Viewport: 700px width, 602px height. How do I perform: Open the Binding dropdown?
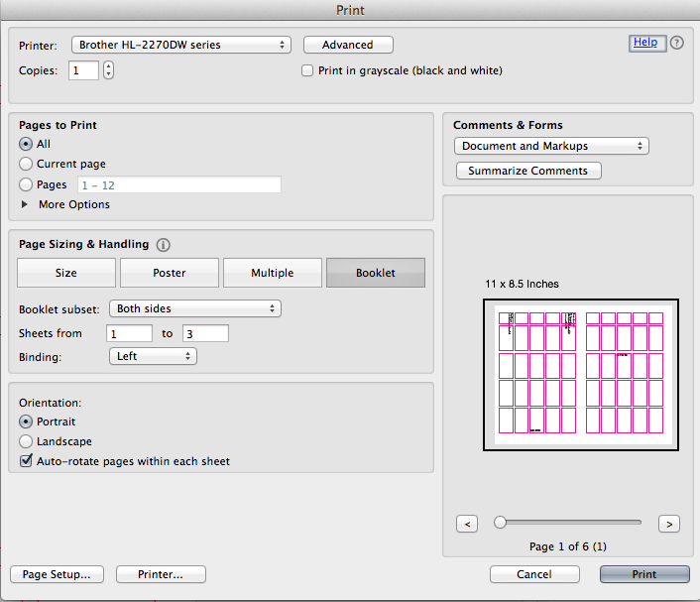pos(153,356)
